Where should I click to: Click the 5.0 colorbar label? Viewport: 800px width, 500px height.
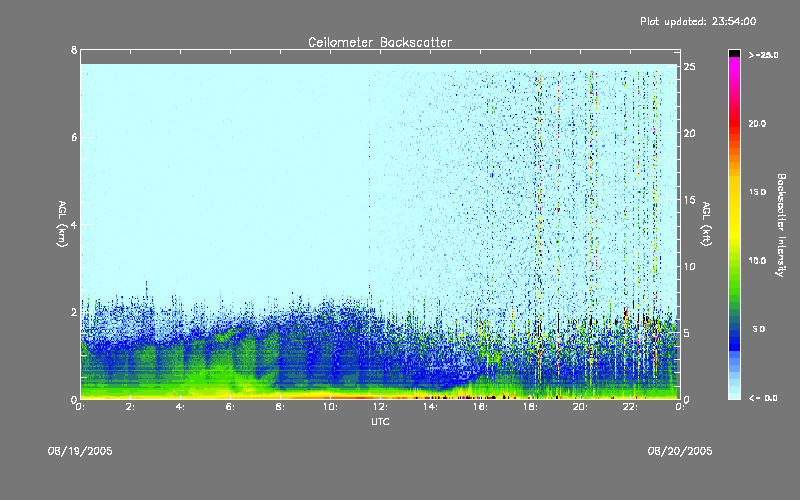click(758, 329)
